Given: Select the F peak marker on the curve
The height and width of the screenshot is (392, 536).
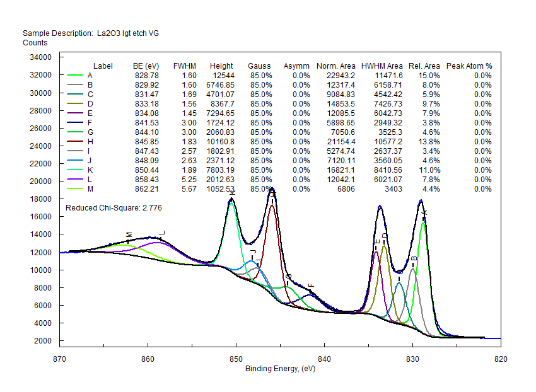Looking at the screenshot, I should pos(311,287).
